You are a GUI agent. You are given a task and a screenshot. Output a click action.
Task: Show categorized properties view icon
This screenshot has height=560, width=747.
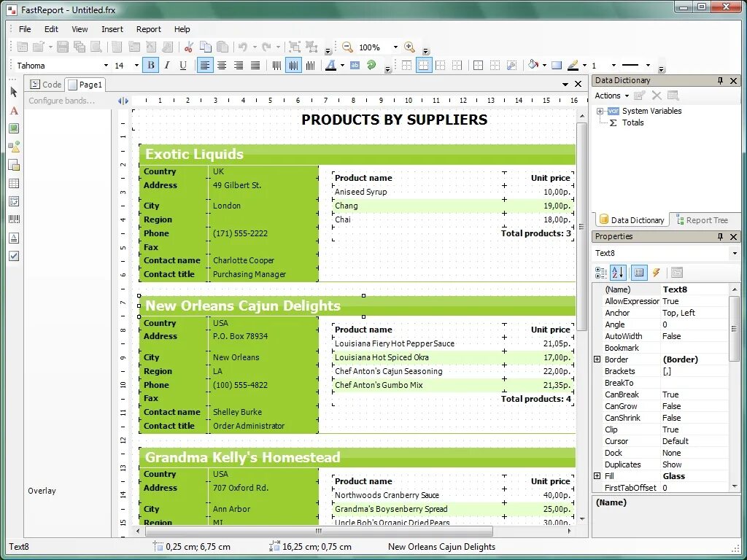(601, 273)
